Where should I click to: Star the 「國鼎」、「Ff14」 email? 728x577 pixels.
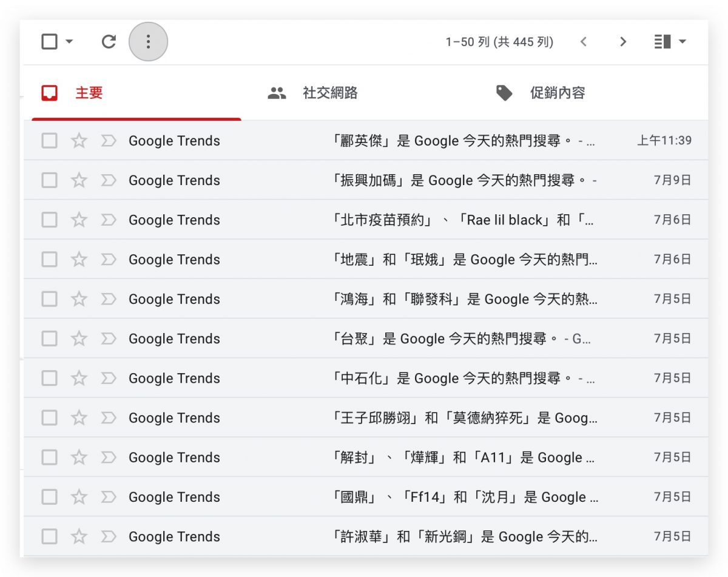pyautogui.click(x=79, y=497)
